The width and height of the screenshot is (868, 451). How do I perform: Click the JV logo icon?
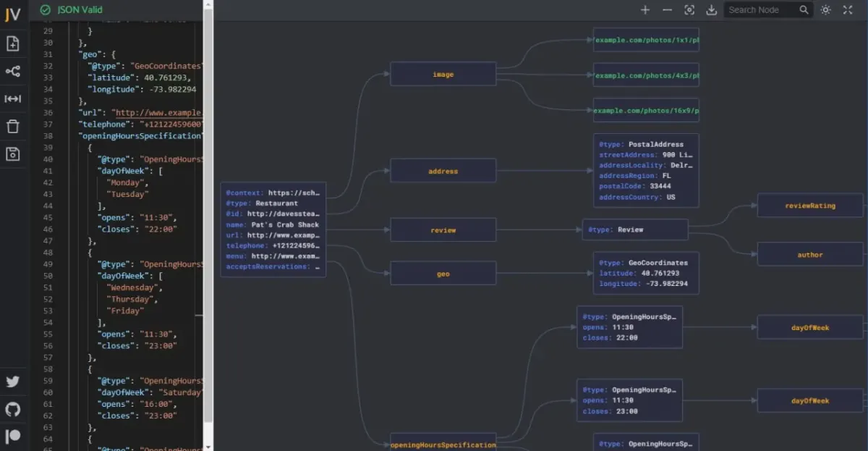coord(12,15)
